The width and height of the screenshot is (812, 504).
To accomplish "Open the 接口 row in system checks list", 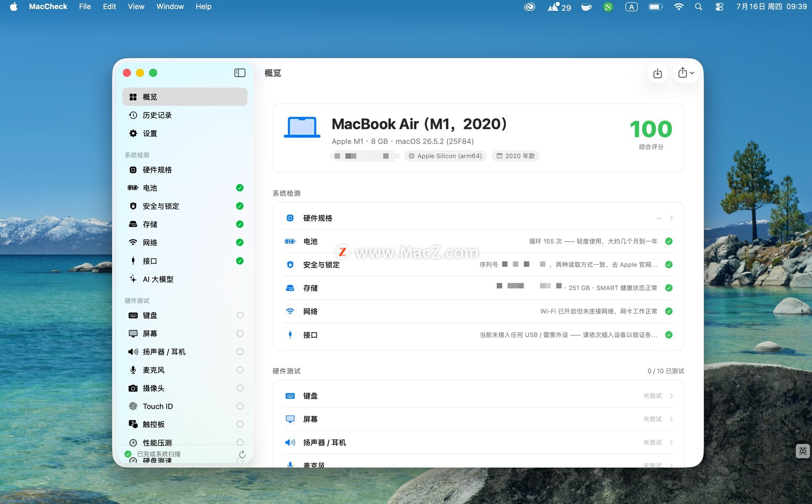I will [478, 335].
